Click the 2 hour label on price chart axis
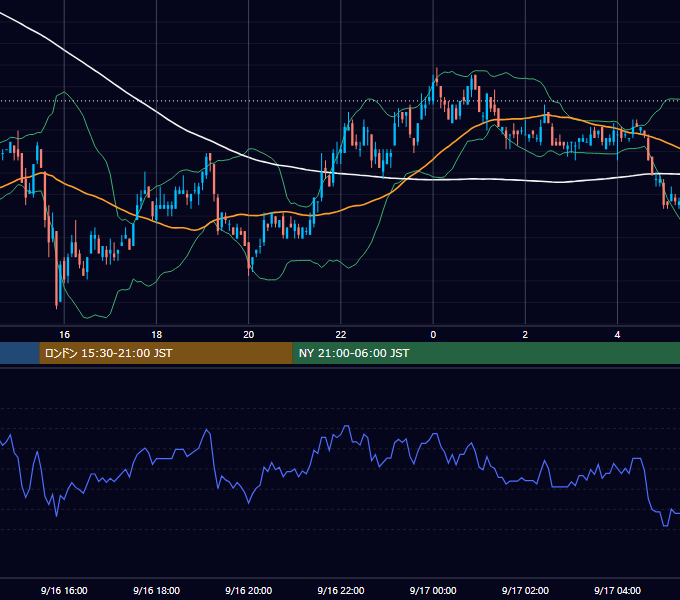Screen dimensions: 680x600 tap(525, 335)
